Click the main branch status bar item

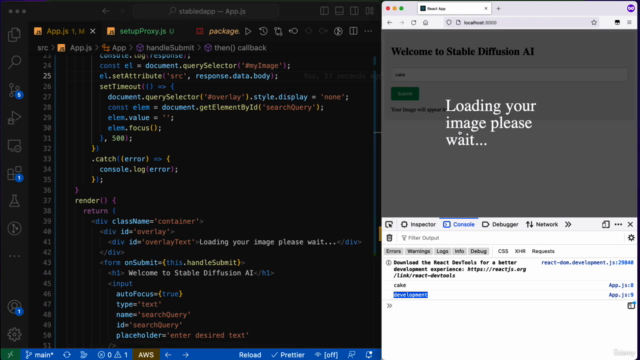tap(40, 355)
